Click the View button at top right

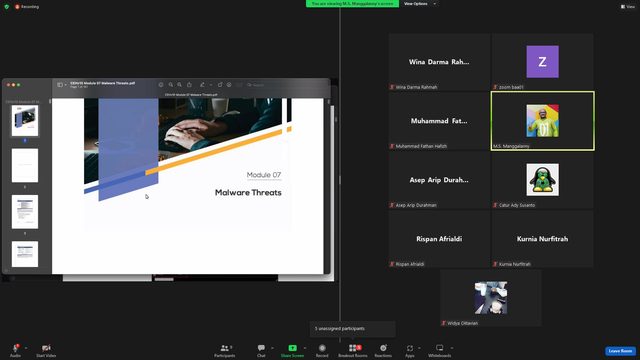628,7
